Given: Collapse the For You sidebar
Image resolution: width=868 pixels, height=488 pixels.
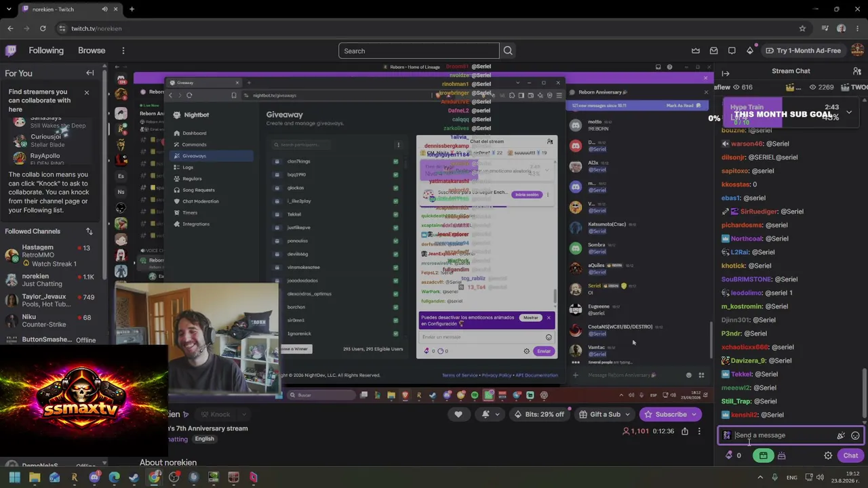Looking at the screenshot, I should tap(90, 73).
